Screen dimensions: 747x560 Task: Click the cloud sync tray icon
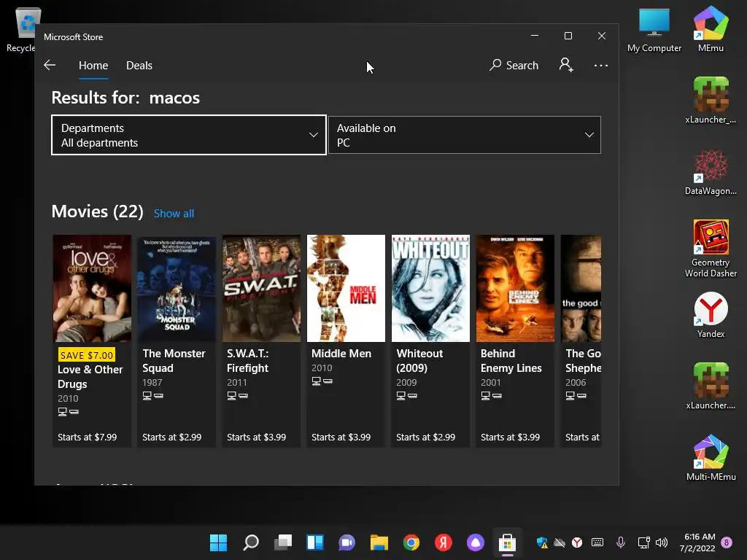point(560,542)
